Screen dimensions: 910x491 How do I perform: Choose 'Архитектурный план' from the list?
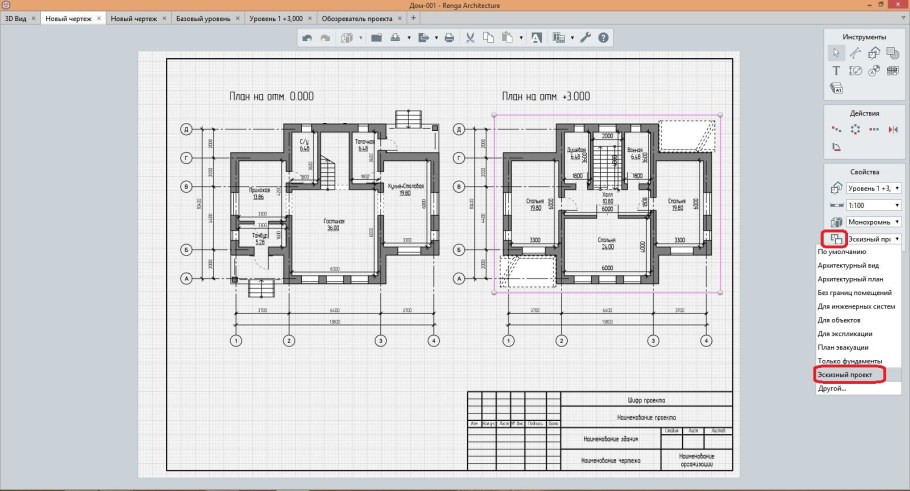[x=848, y=278]
